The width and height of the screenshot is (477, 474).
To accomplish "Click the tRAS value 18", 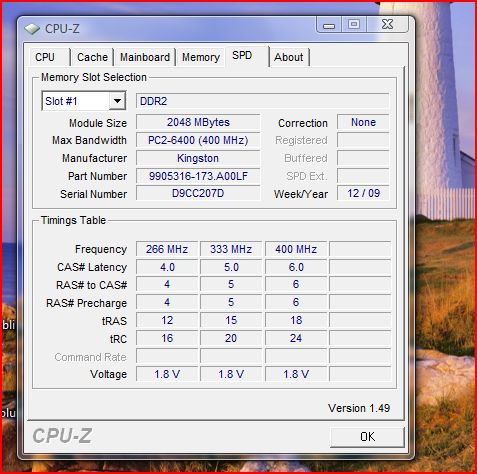I will (296, 320).
